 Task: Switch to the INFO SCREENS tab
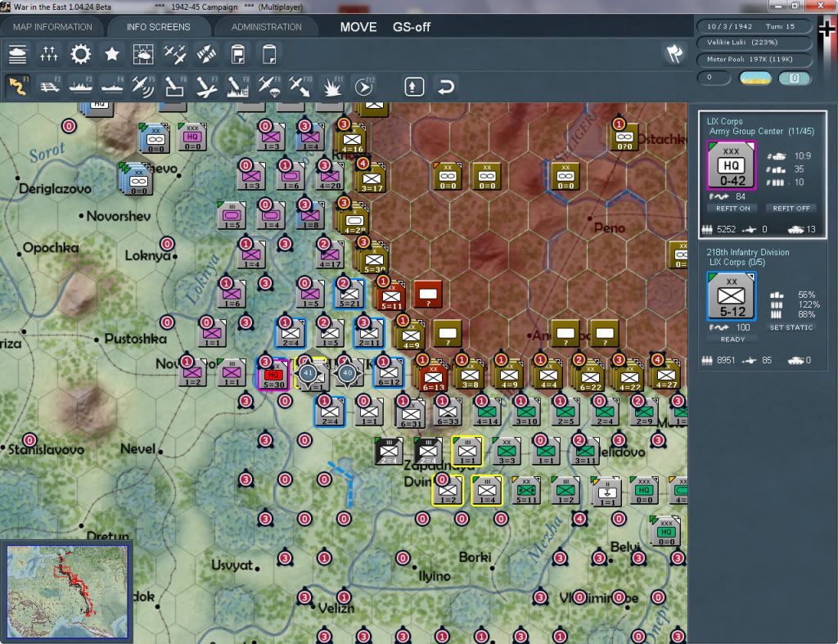(x=158, y=27)
